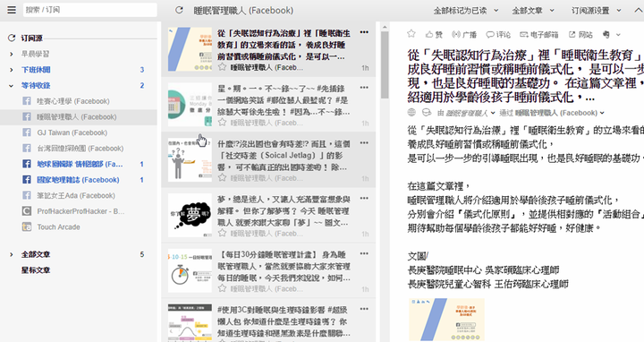Click the 夢 cloud thumbnail in list
Viewport: 644px width, 342px height.
[x=190, y=215]
